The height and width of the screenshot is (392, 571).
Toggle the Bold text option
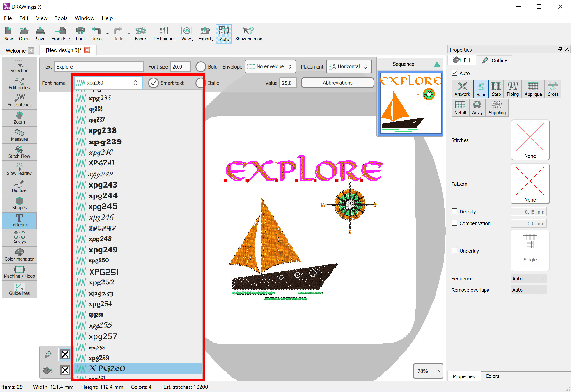[200, 66]
